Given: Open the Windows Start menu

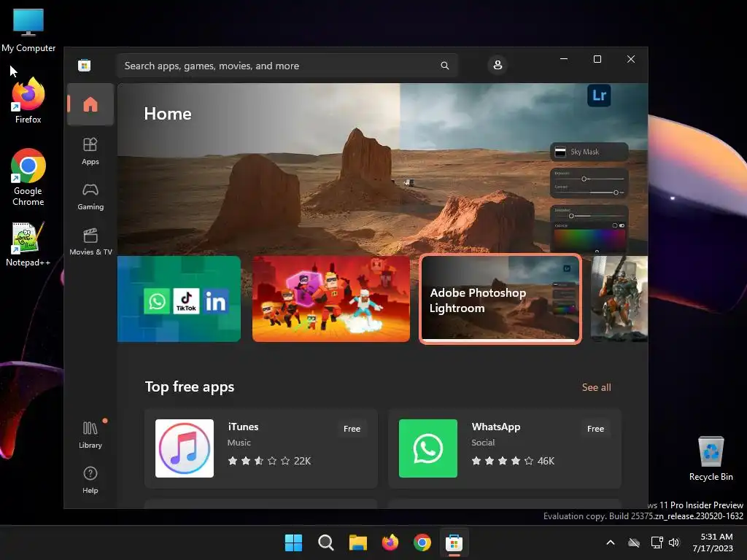Looking at the screenshot, I should 293,542.
